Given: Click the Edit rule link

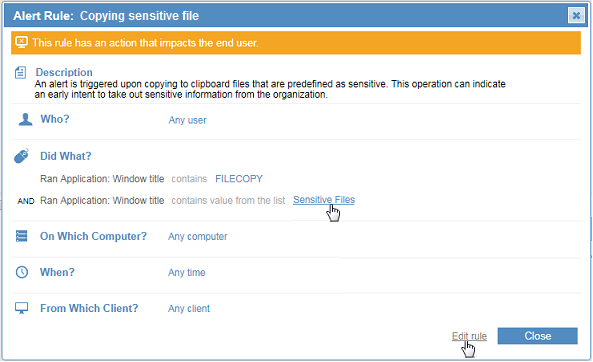Looking at the screenshot, I should 469,336.
